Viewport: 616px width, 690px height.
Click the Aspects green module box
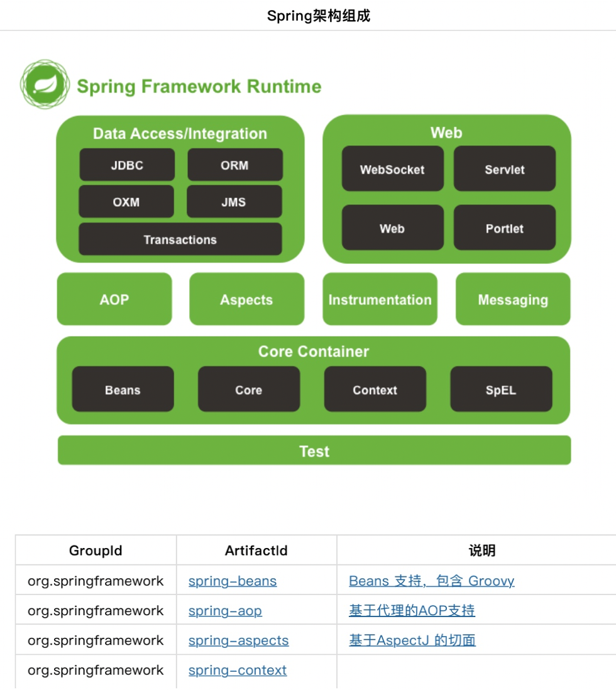point(246,299)
